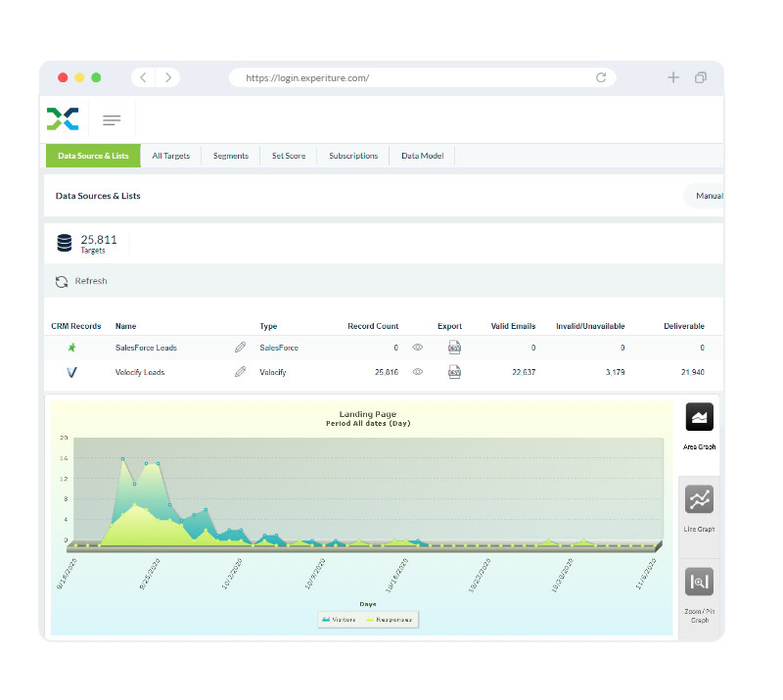This screenshot has width=783, height=700.
Task: Click the invalid count 3,179
Action: (x=616, y=372)
